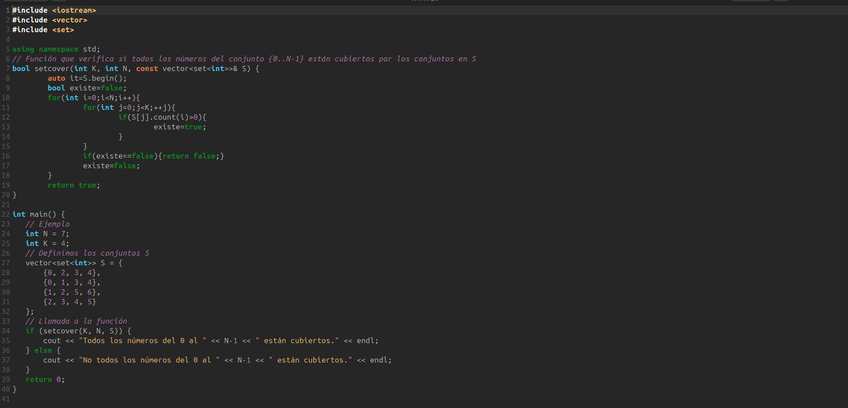Click the 'existe=true;' assignment
The width and height of the screenshot is (848, 408).
coord(180,127)
